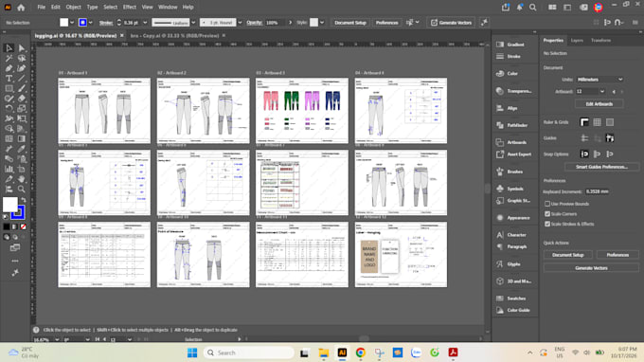Viewport: 644px width, 362px height.
Task: Open the Effect menu
Action: click(130, 7)
